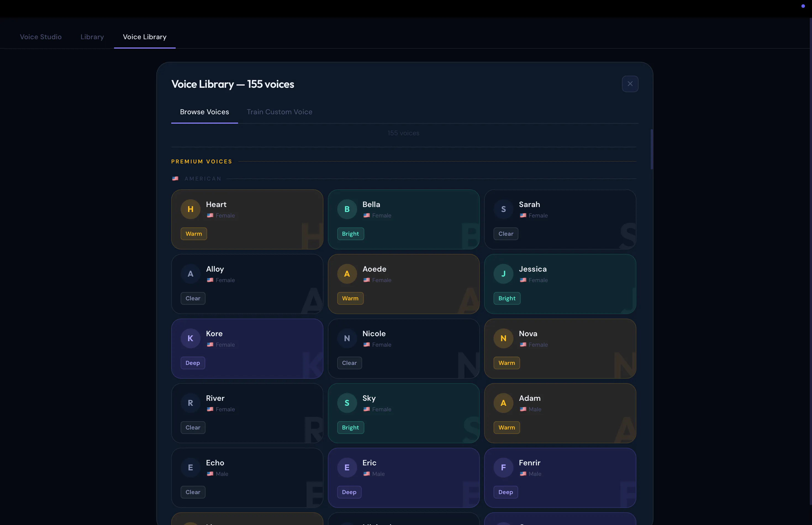Close the Voice Library dialog
Screen dimensions: 812x525
pos(630,84)
